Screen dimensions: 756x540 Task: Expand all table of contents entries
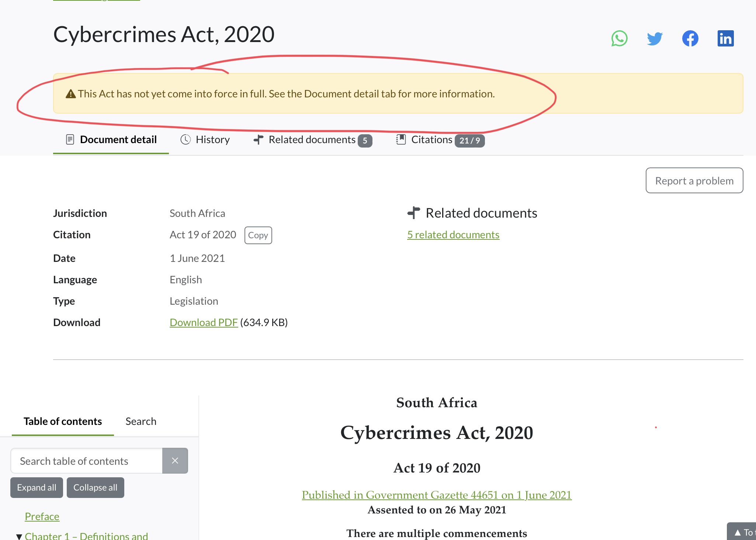click(37, 488)
